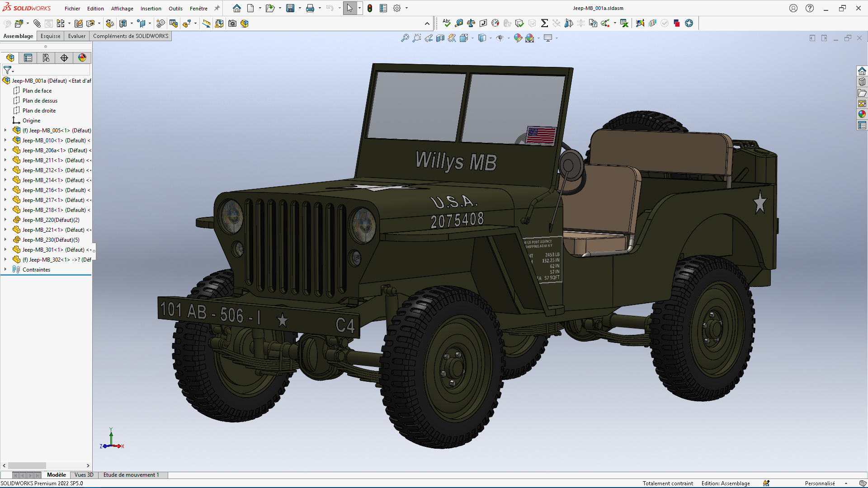
Task: Click Personnalisé units in status bar
Action: 820,483
